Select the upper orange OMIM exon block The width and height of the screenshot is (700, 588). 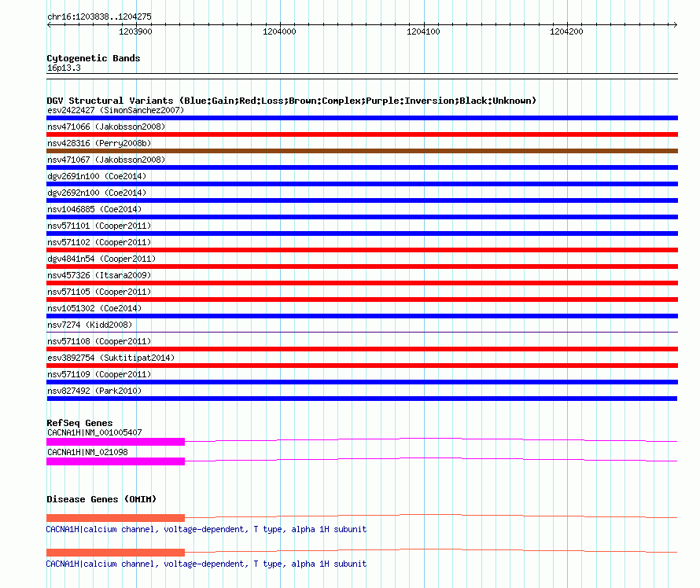[116, 518]
